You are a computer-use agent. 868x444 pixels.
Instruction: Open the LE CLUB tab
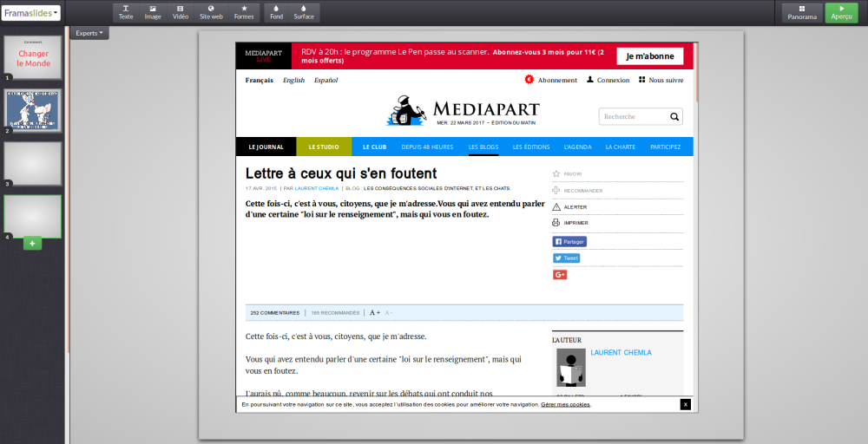(x=375, y=147)
